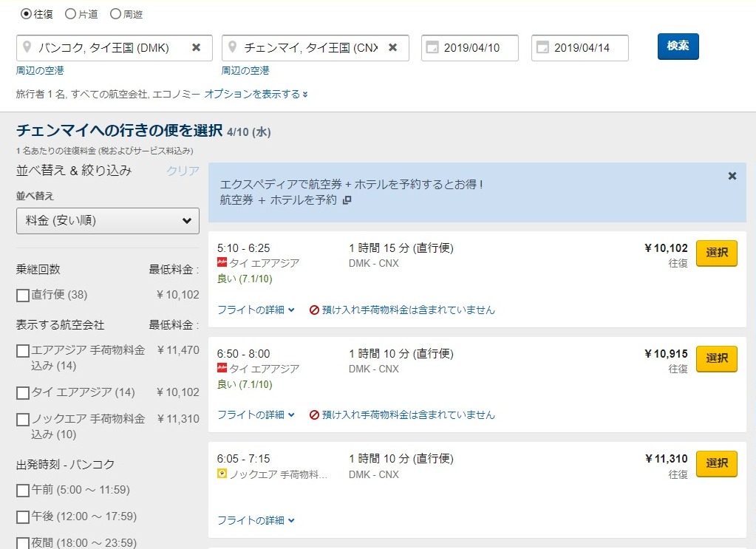The height and width of the screenshot is (549, 756).
Task: Select the 周遊 multi-city radio button
Action: point(115,14)
